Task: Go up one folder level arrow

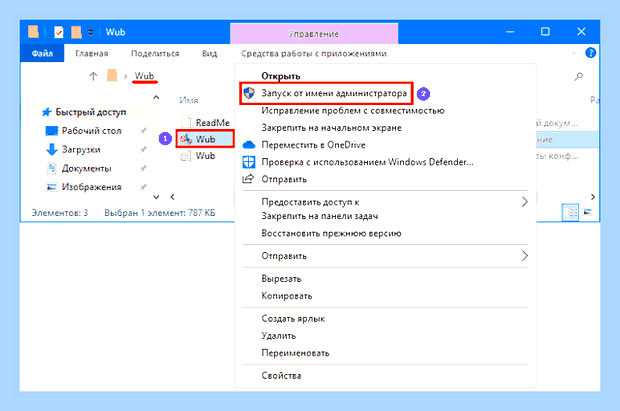Action: 93,76
